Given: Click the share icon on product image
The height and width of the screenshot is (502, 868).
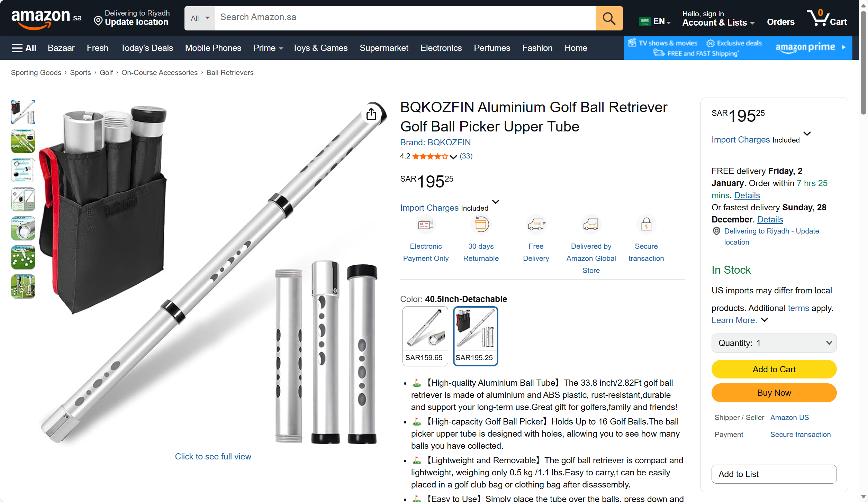Looking at the screenshot, I should click(x=371, y=113).
